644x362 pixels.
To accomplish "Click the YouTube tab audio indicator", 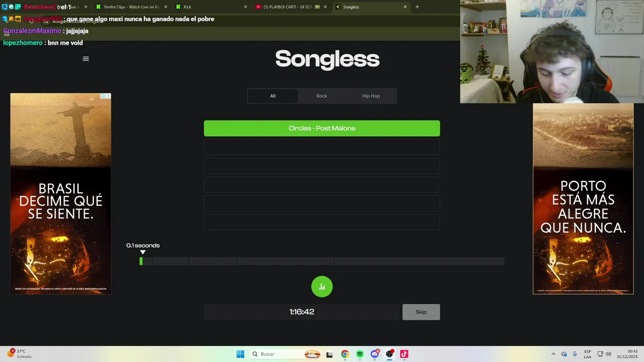I will point(317,7).
